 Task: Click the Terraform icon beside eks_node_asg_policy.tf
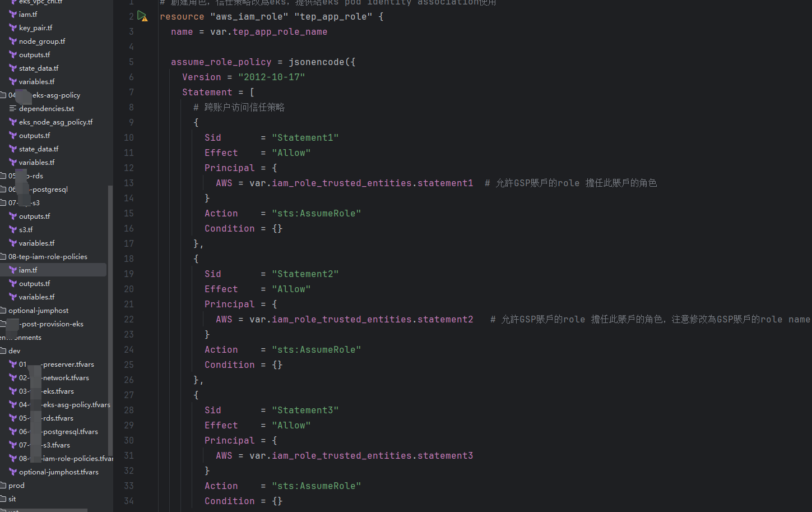tap(12, 122)
